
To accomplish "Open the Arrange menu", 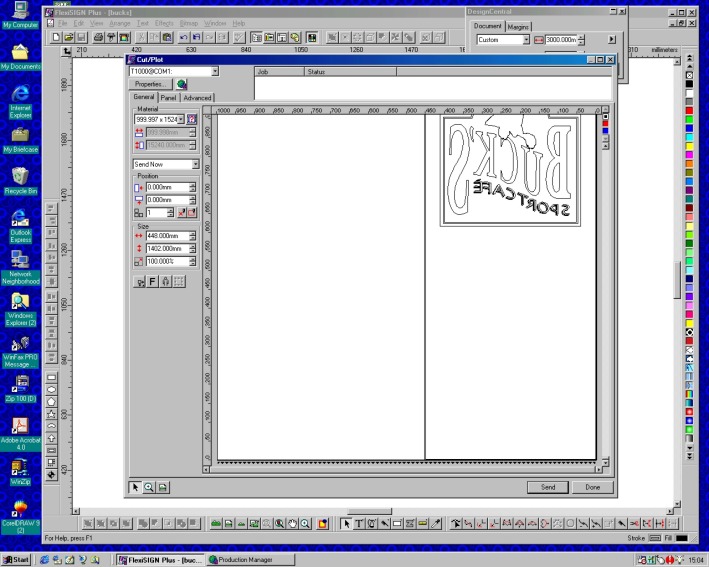I will click(119, 24).
